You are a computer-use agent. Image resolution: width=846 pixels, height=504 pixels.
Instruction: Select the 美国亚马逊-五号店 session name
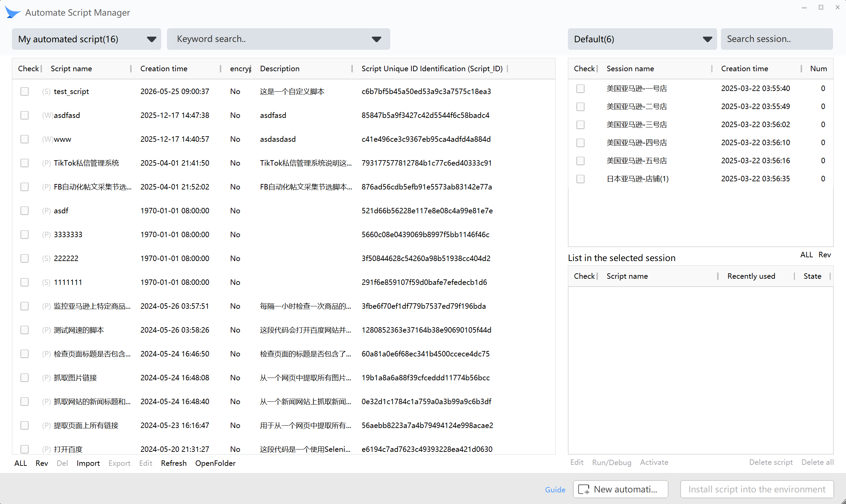(636, 161)
